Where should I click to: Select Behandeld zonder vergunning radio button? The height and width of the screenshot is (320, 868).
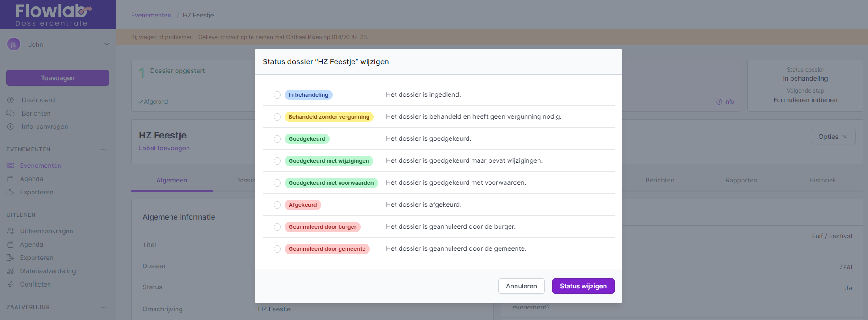pyautogui.click(x=277, y=117)
